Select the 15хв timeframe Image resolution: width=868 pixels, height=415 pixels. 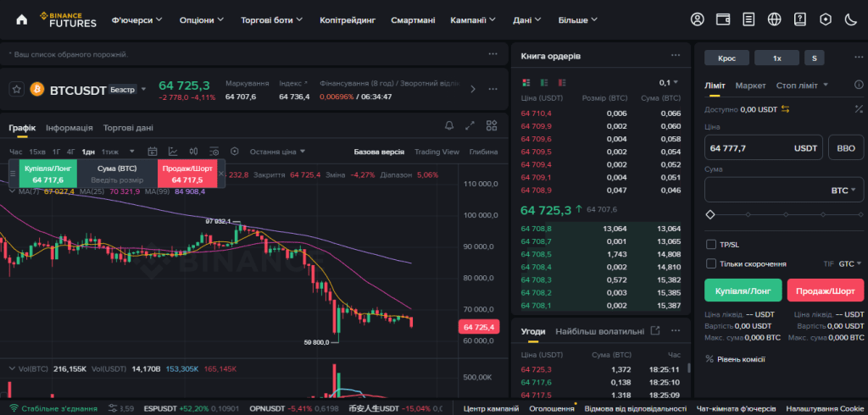(x=37, y=152)
